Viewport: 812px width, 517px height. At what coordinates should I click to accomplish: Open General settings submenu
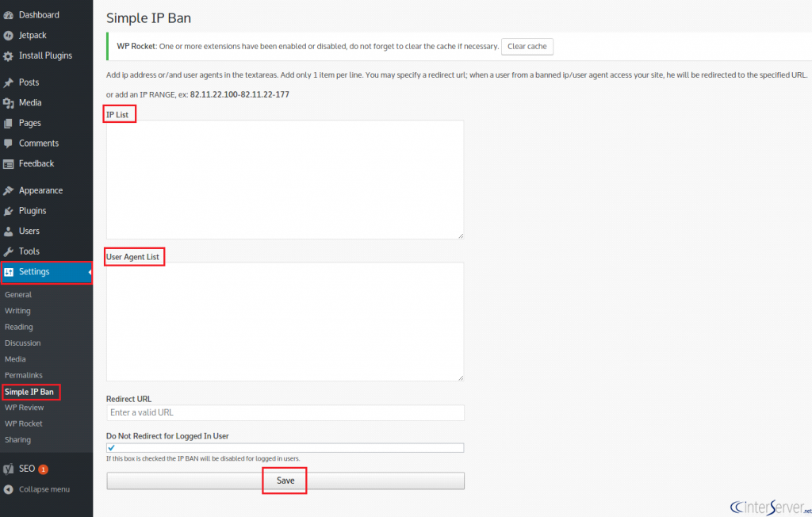click(x=18, y=295)
